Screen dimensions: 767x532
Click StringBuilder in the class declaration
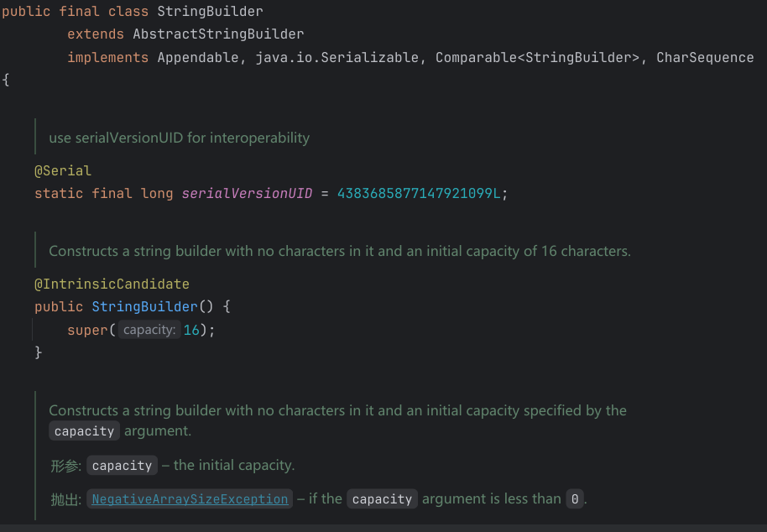[210, 12]
